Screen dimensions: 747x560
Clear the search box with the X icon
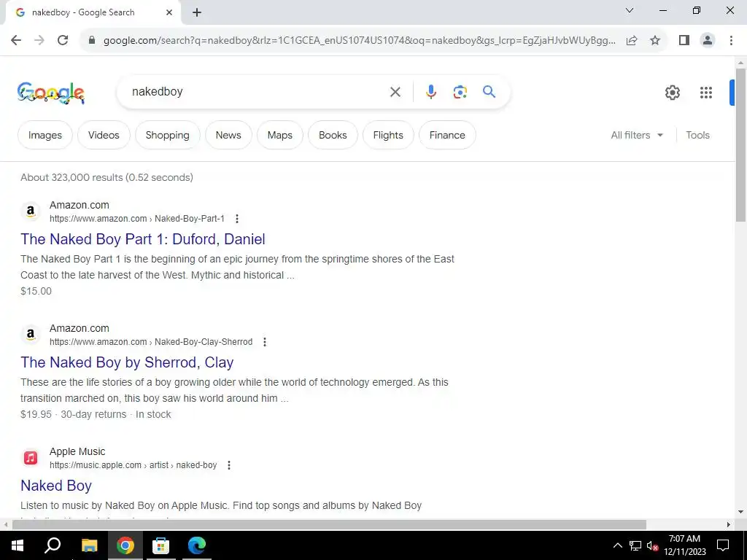tap(395, 92)
